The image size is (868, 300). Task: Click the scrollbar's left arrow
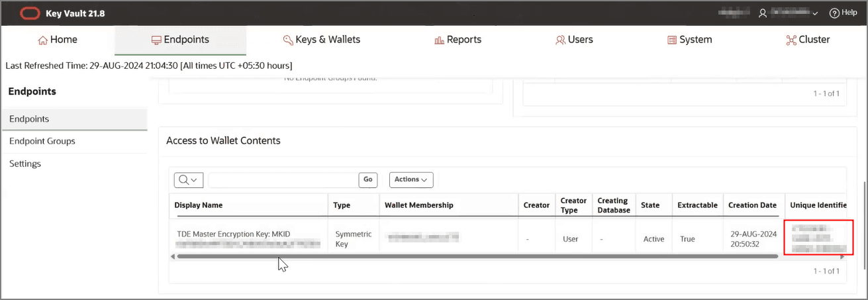(x=172, y=256)
